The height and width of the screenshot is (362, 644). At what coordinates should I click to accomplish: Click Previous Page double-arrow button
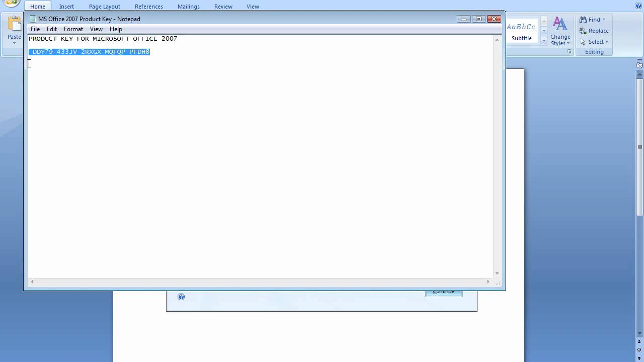click(639, 342)
